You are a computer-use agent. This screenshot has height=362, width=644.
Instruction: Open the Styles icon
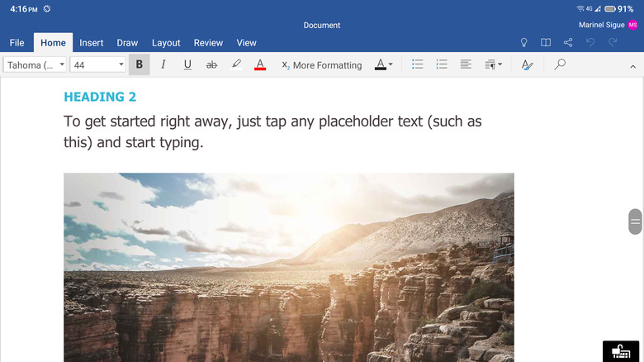click(528, 64)
